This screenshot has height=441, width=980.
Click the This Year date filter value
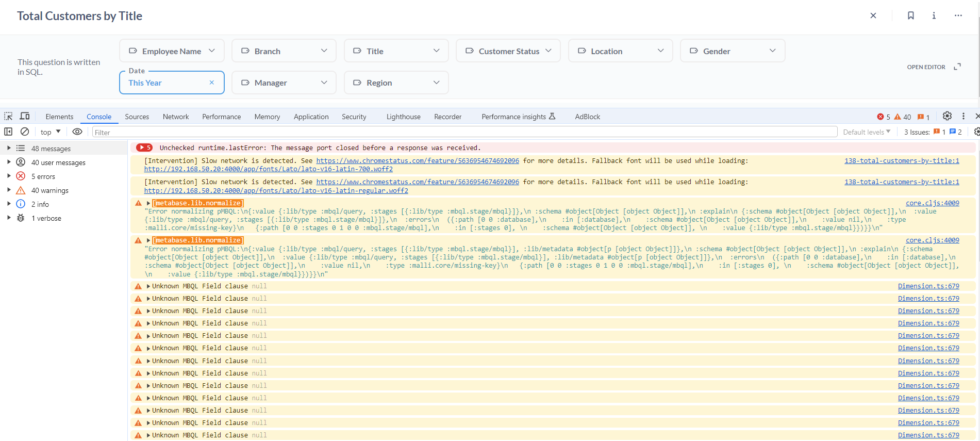[x=145, y=83]
